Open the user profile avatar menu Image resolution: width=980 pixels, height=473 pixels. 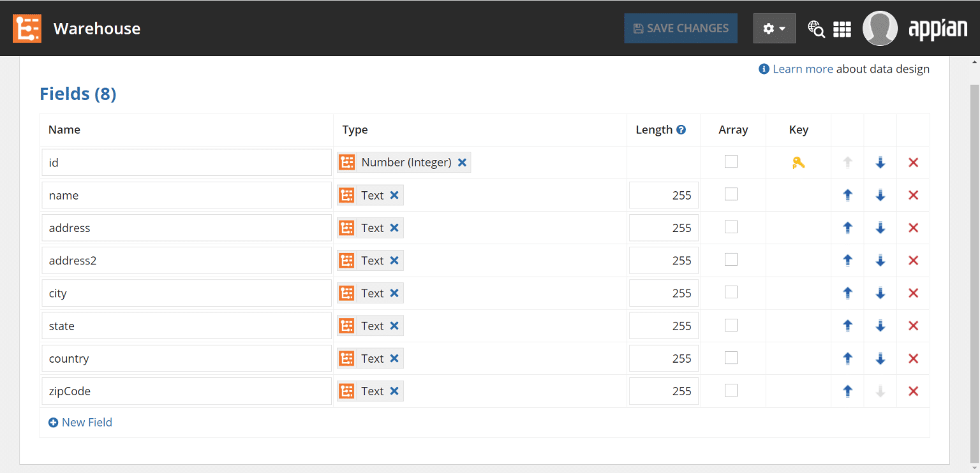880,28
